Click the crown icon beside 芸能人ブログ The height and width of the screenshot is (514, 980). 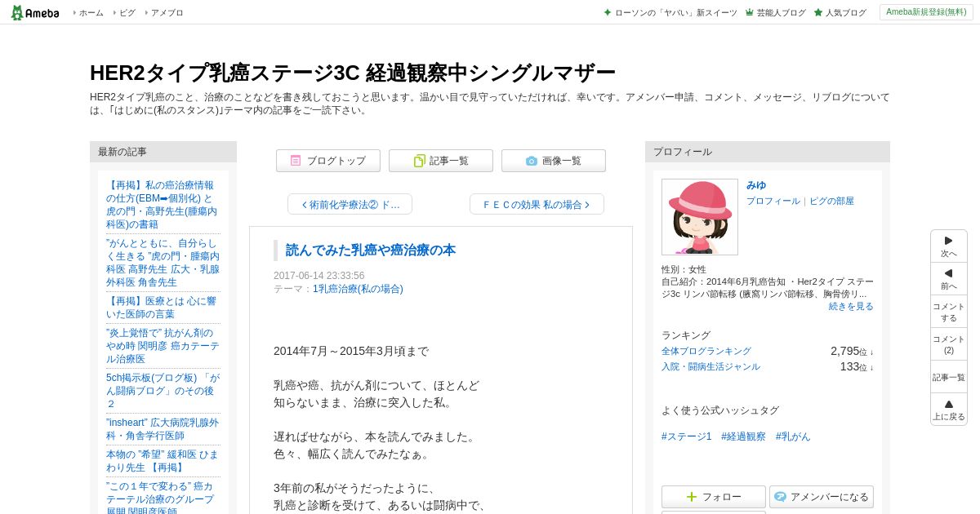(750, 12)
